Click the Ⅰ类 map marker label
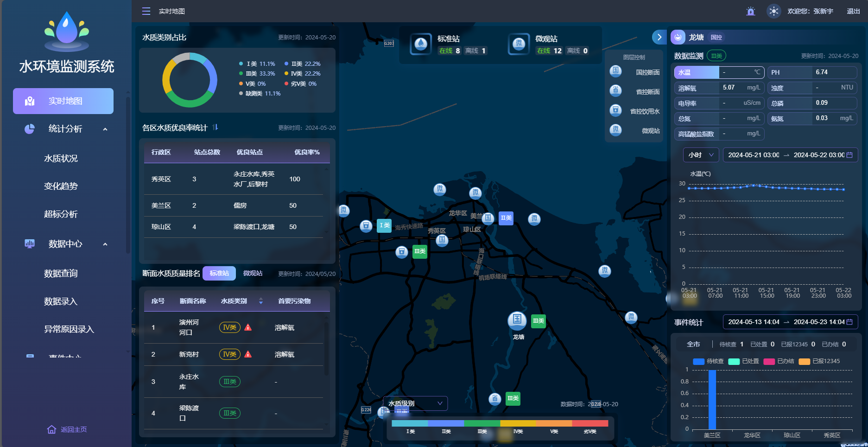Screen dimensions: 868x447 coord(384,225)
